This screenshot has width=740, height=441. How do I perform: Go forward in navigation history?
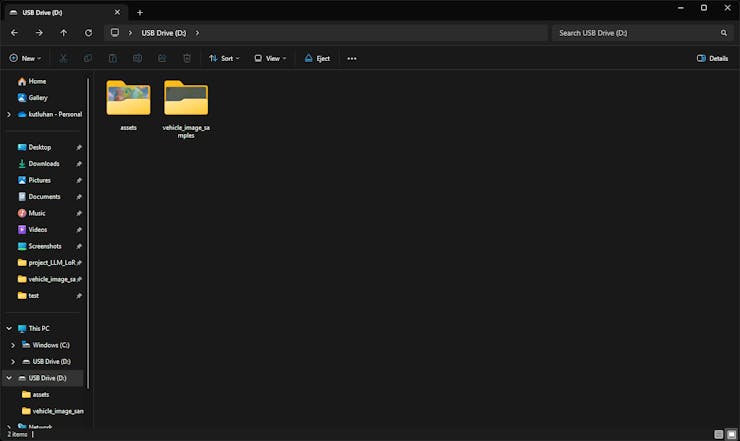click(39, 33)
